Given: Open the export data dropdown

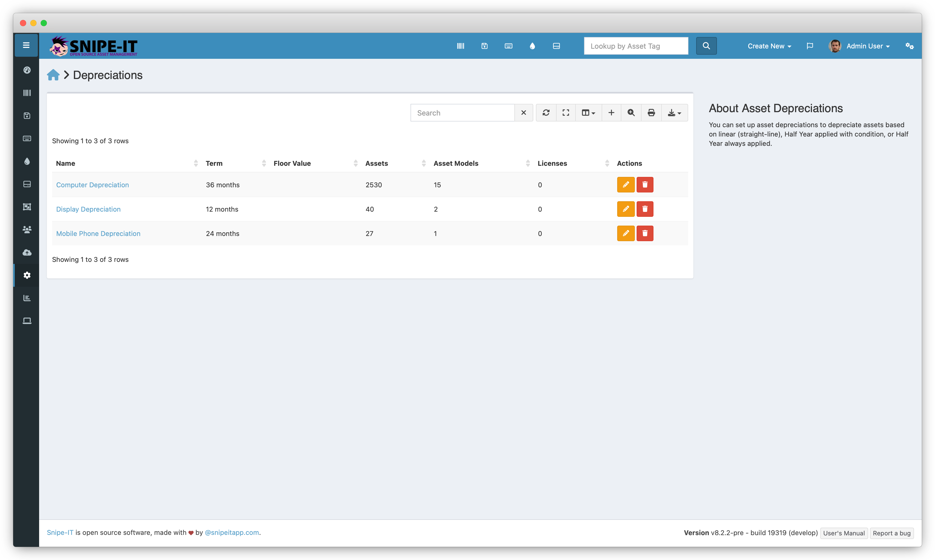Looking at the screenshot, I should click(x=674, y=113).
